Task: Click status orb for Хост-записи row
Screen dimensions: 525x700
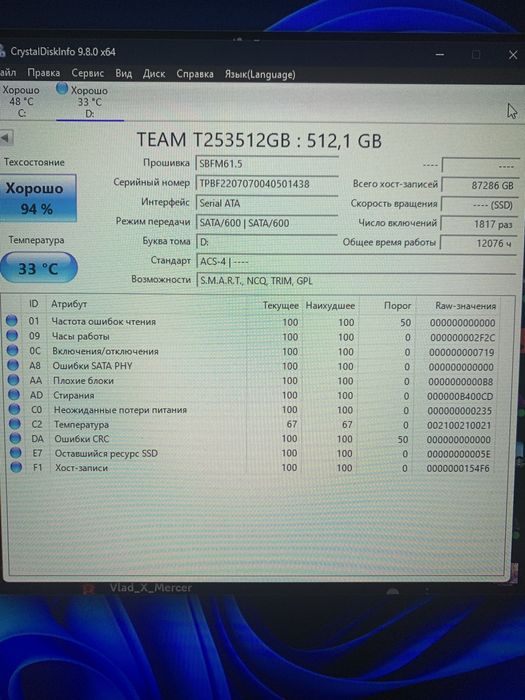Action: click(x=16, y=467)
